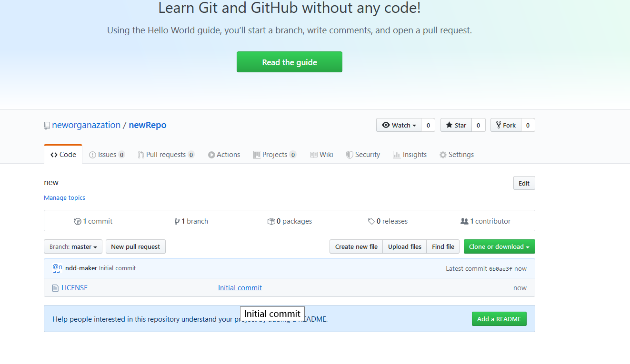Click the branch icon beside 1 branch
Image resolution: width=630 pixels, height=364 pixels.
177,221
